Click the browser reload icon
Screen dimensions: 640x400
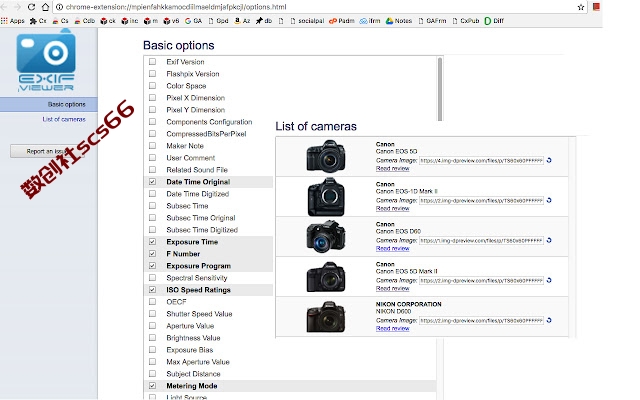[31, 7]
